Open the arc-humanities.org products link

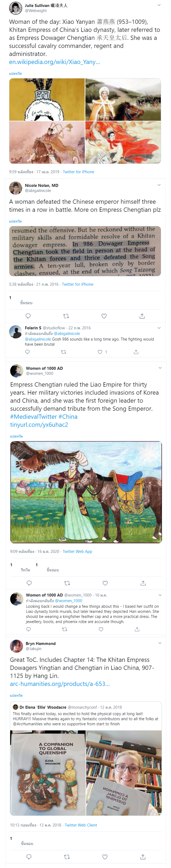pyautogui.click(x=60, y=684)
